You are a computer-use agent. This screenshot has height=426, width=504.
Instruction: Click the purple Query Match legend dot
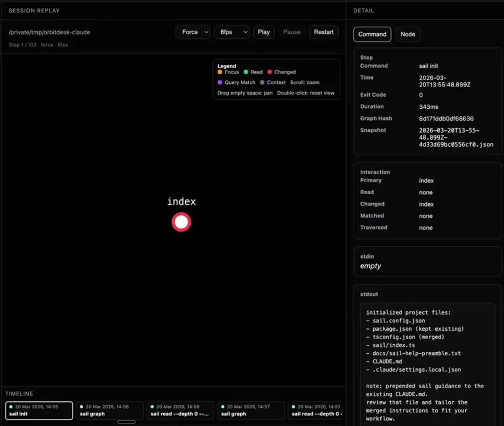(x=220, y=82)
